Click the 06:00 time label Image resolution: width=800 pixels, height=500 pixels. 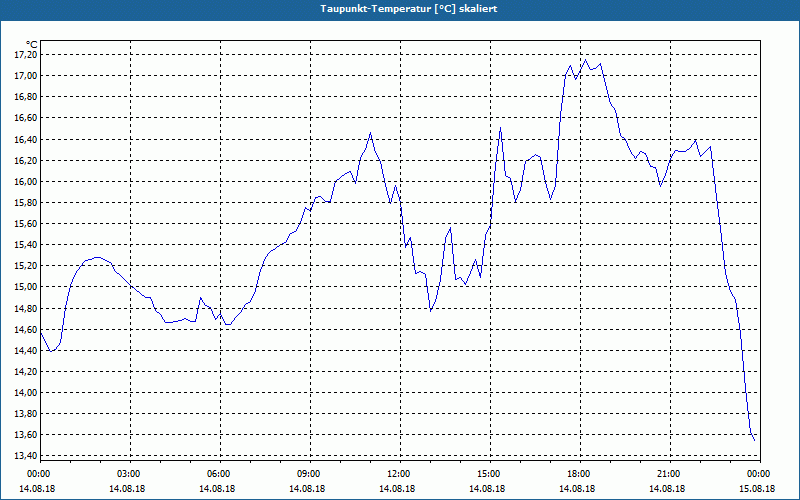point(220,474)
